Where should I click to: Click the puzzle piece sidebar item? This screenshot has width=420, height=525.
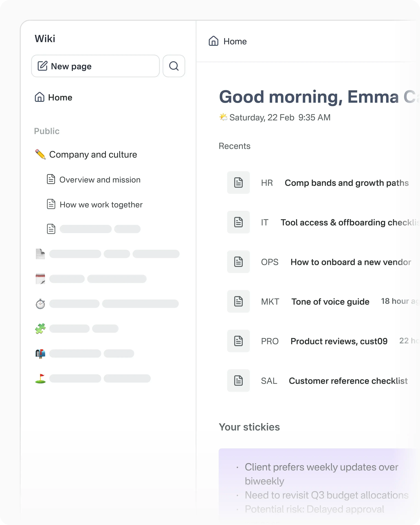[40, 329]
